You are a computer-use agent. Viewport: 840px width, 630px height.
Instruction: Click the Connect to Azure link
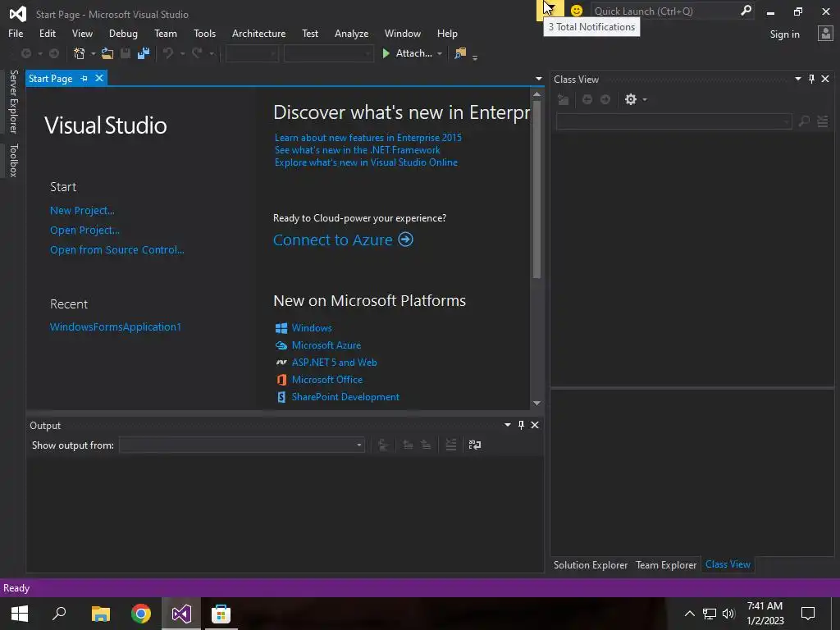(x=343, y=240)
